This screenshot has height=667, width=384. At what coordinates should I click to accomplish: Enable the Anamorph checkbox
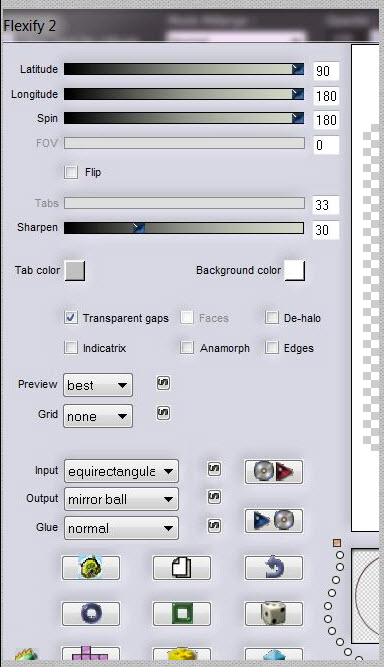click(x=187, y=347)
